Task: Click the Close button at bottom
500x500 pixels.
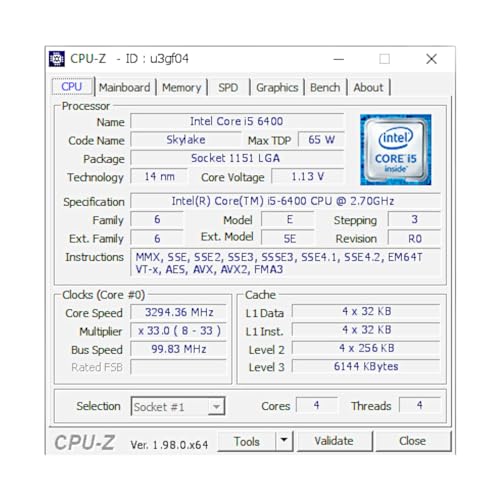Action: (x=413, y=441)
